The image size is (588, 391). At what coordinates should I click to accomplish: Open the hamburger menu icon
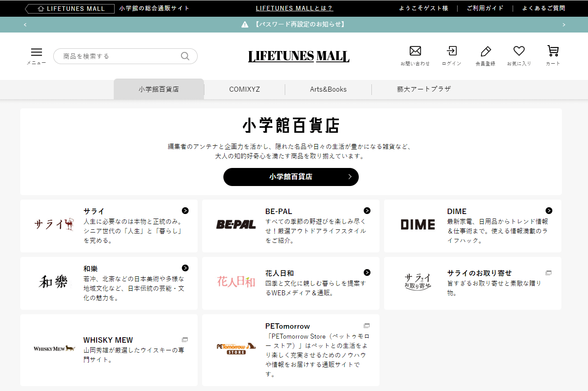(x=36, y=52)
